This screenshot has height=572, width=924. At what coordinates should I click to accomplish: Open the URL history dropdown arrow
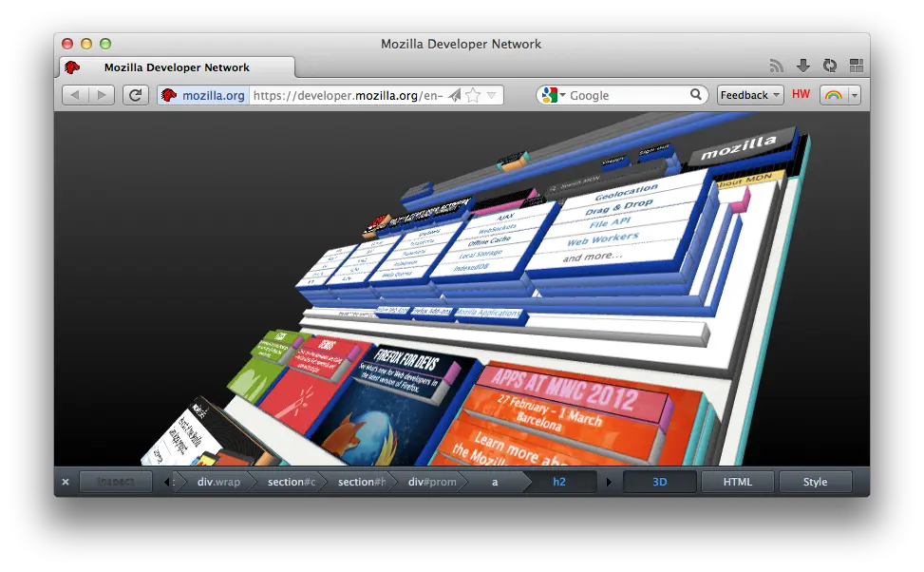coord(492,95)
